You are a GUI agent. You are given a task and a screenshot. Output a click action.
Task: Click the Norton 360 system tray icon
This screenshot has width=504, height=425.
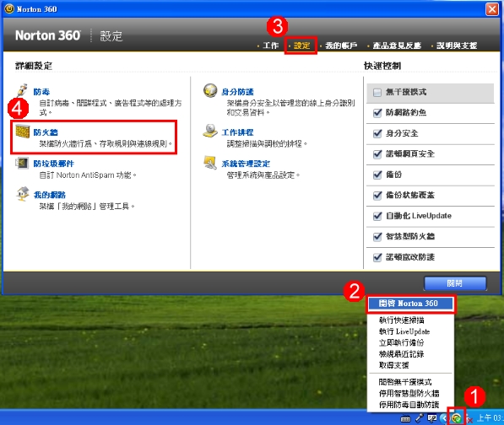point(457,418)
